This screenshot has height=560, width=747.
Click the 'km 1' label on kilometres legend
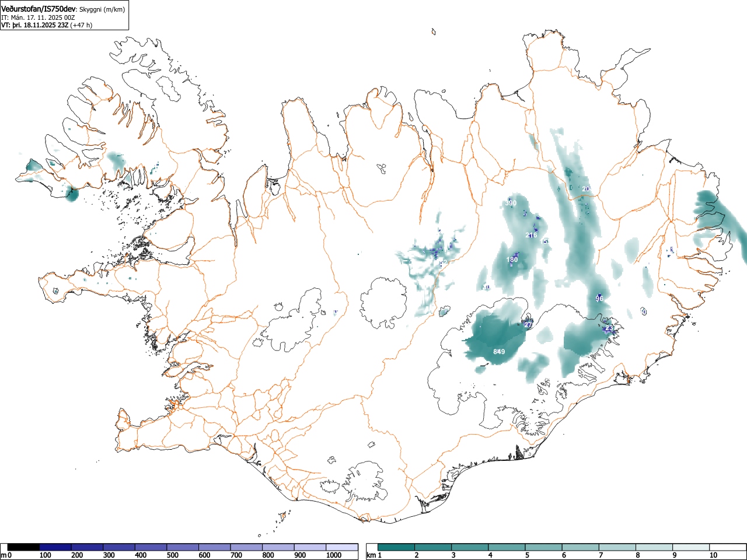point(374,555)
